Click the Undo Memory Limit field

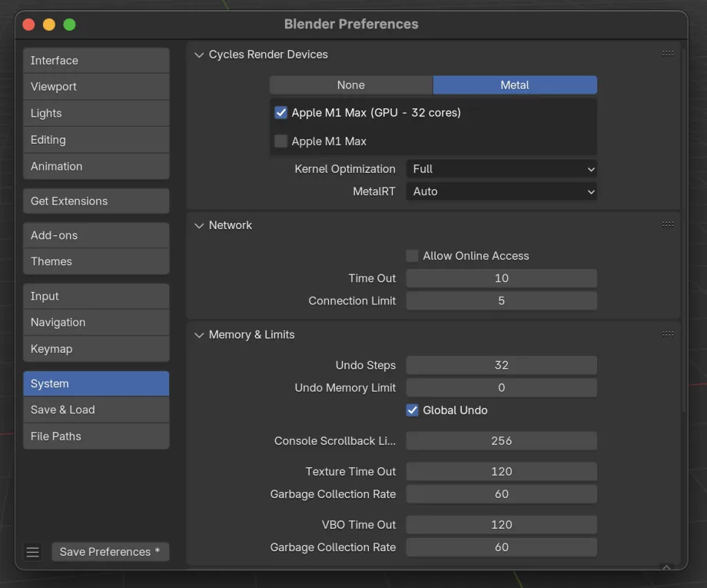coord(501,388)
